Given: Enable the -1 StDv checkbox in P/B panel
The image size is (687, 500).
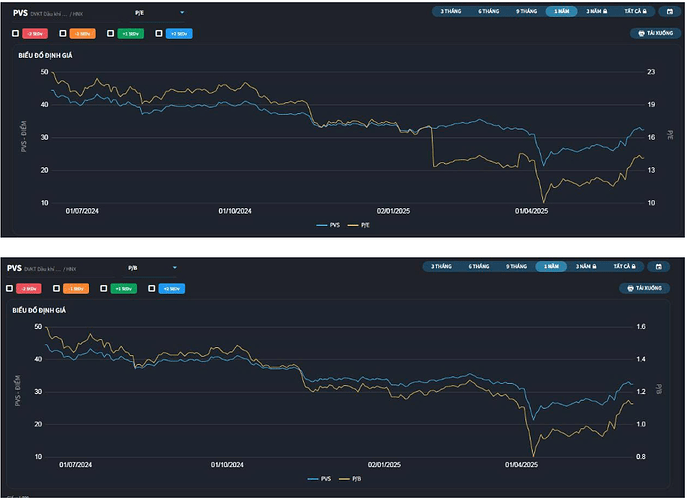Looking at the screenshot, I should [57, 288].
